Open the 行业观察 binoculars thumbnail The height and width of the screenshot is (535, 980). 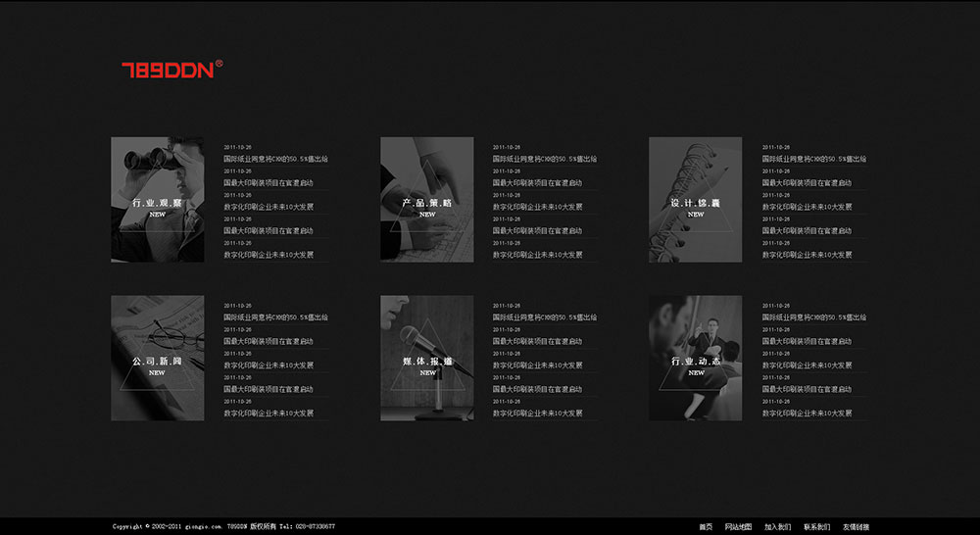tap(157, 200)
